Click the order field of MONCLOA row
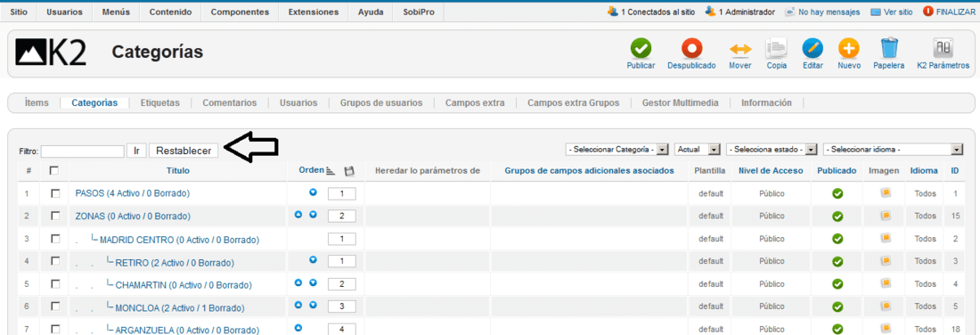 pyautogui.click(x=342, y=306)
